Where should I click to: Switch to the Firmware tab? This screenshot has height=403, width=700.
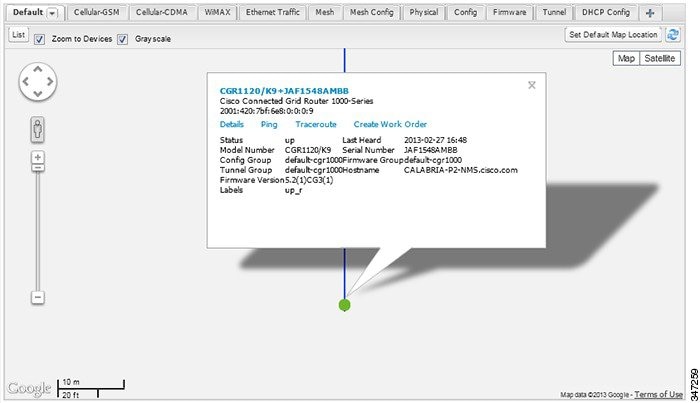click(509, 12)
